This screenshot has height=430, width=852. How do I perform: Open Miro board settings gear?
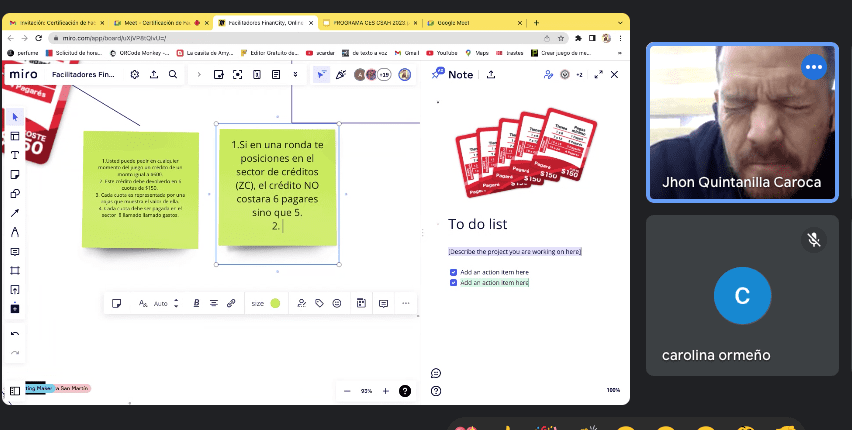135,74
